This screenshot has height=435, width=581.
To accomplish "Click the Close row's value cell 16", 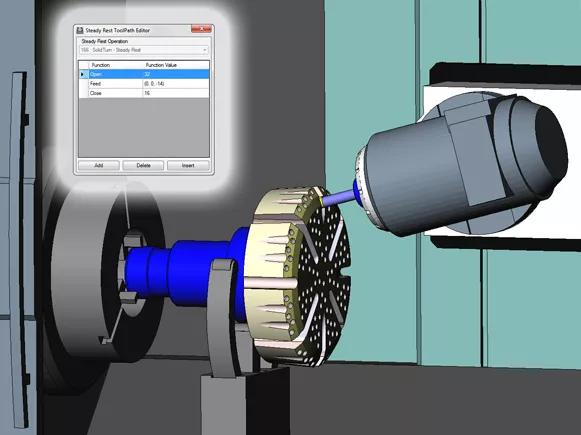I will point(176,93).
